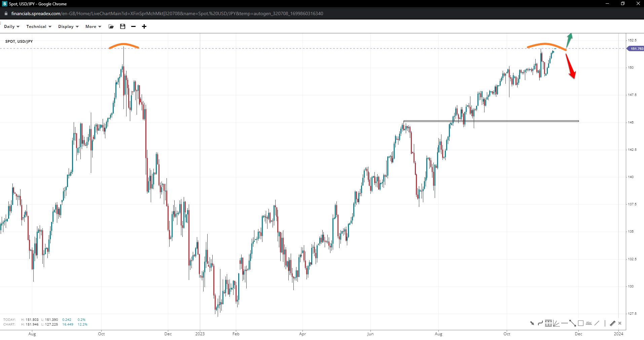This screenshot has width=644, height=340.
Task: Click the 151.763 current price label
Action: [x=636, y=49]
